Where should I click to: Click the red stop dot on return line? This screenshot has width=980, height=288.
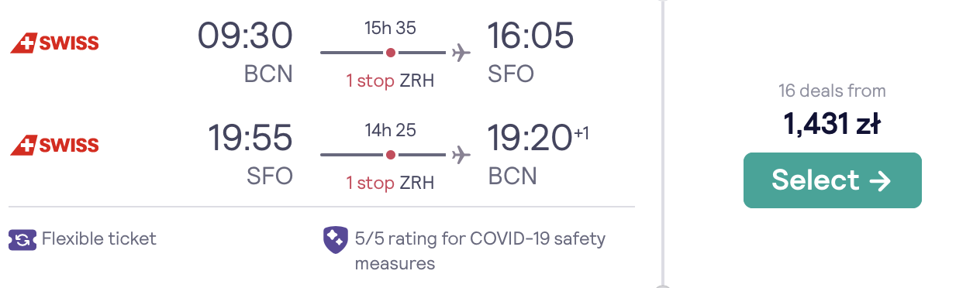coord(391,155)
